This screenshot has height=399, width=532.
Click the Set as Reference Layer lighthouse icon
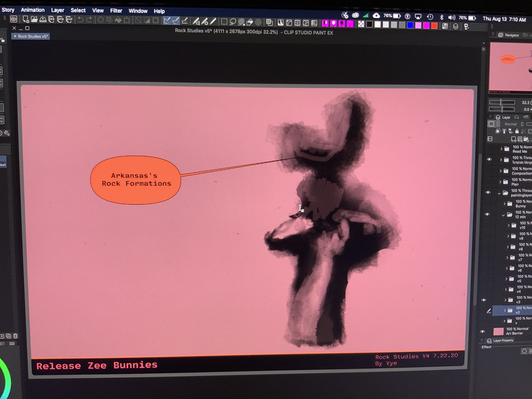click(504, 131)
